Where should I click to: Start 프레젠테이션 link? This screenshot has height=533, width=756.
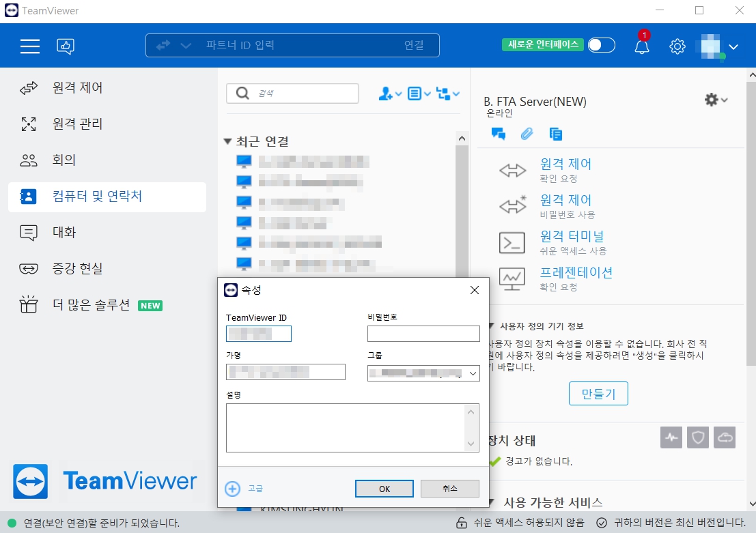(576, 272)
